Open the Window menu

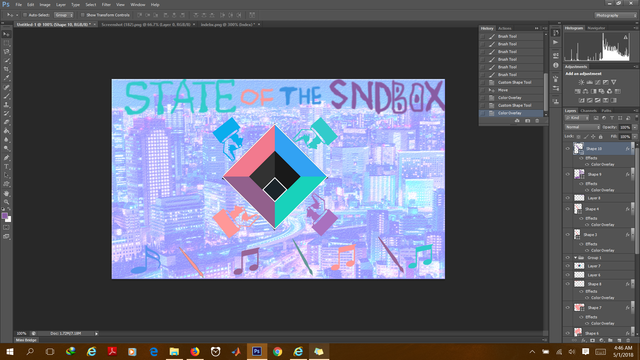(138, 5)
